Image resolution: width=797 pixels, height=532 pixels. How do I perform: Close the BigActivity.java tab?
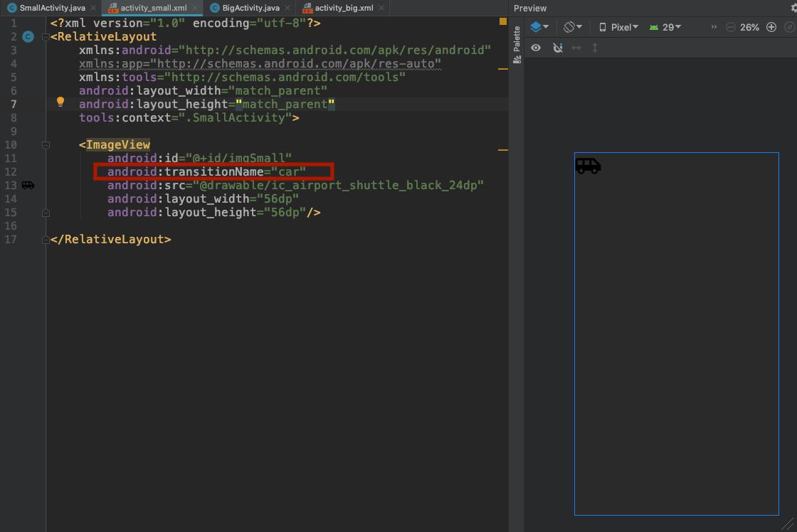tap(287, 8)
